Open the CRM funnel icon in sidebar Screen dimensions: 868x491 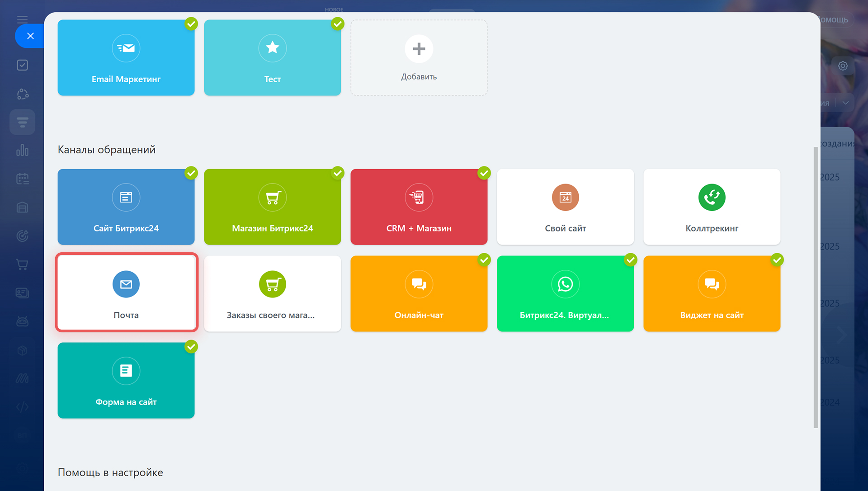pyautogui.click(x=22, y=122)
